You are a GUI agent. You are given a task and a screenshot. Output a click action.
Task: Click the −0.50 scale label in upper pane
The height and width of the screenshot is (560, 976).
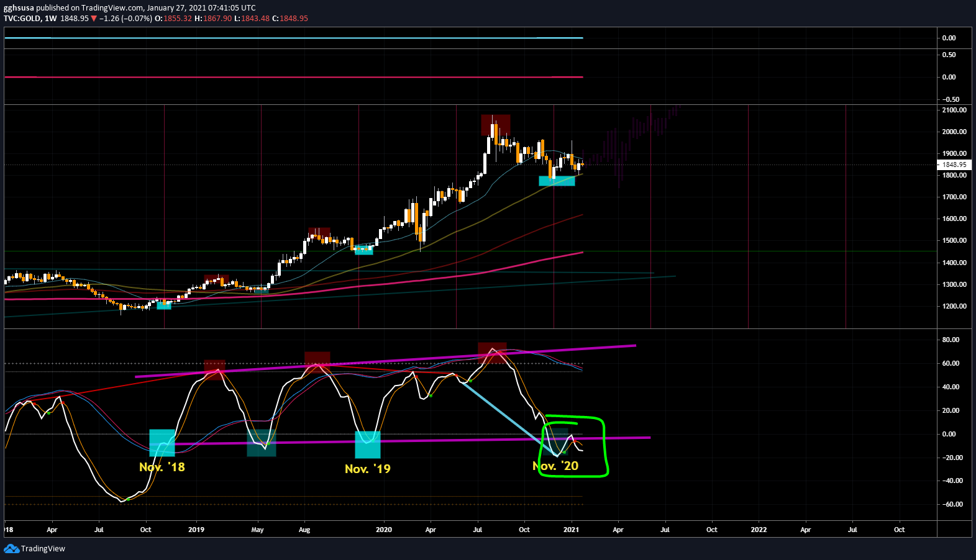point(951,99)
